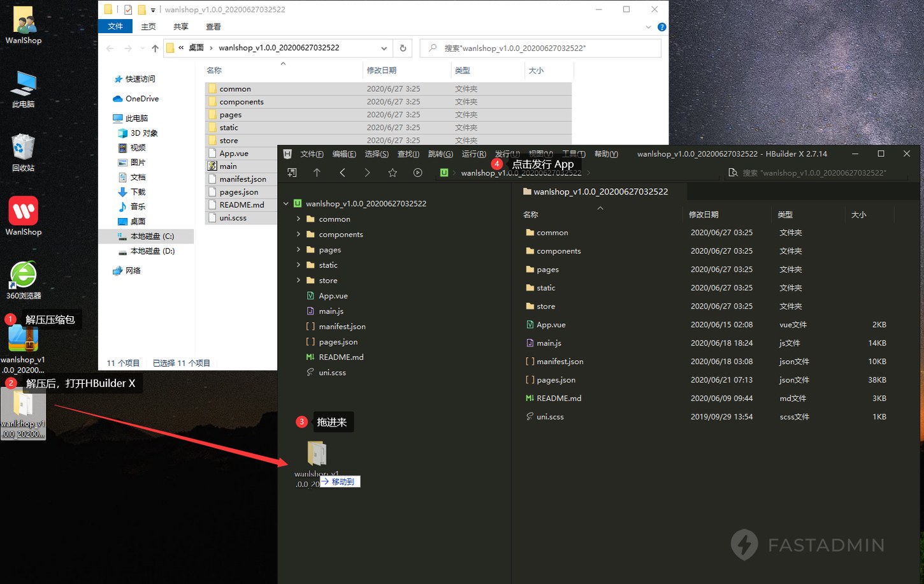Expand the common folder in project tree
Screen dimensions: 924x584
[298, 219]
